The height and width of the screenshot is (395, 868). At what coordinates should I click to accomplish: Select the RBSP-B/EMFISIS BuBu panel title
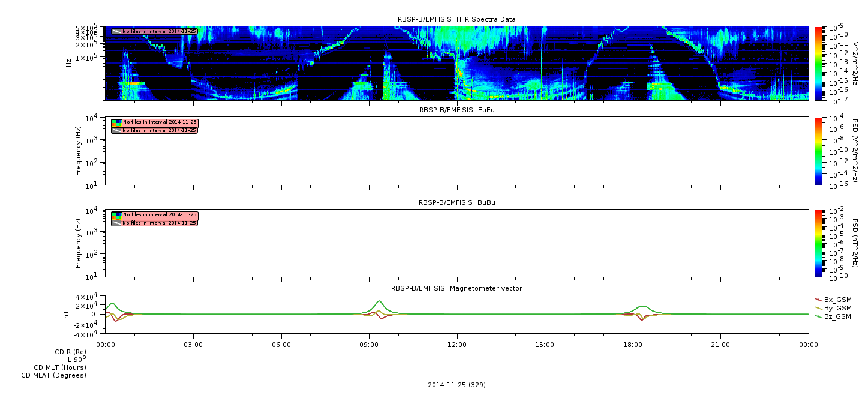coord(456,202)
